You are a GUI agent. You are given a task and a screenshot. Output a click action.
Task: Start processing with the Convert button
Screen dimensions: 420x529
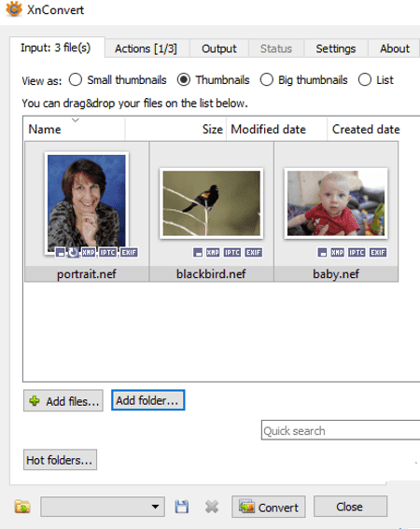click(269, 507)
